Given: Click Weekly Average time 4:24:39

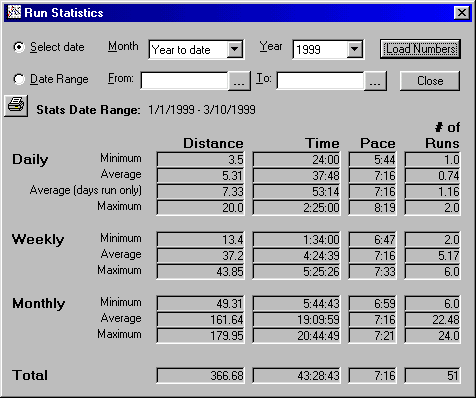Looking at the screenshot, I should point(296,255).
